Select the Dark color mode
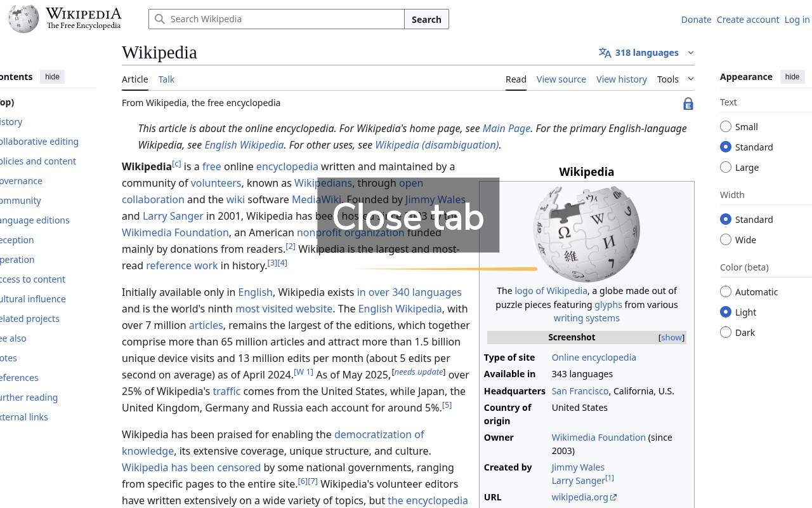The height and width of the screenshot is (508, 812). point(726,332)
